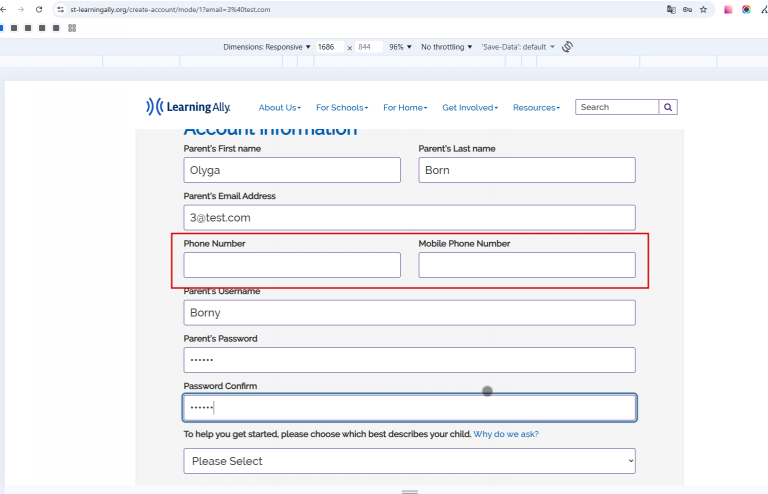Open the No throttling dropdown
Screen dimensions: 768x494
coord(446,47)
